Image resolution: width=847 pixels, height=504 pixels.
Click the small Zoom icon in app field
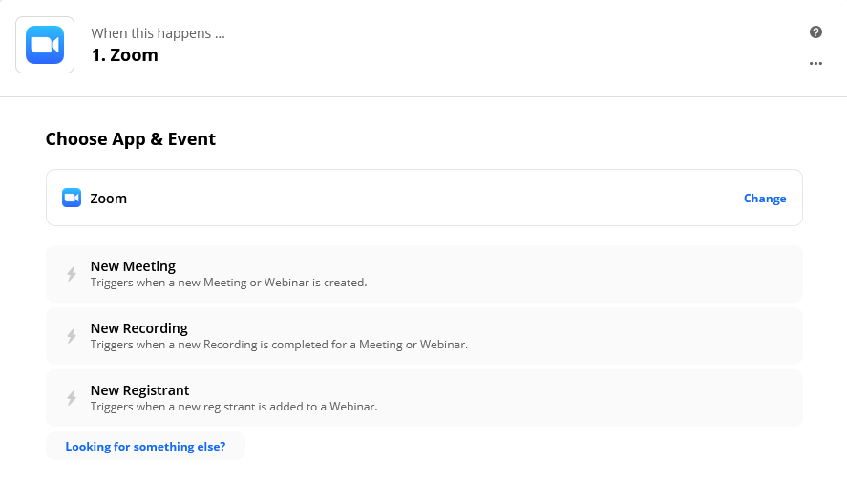(72, 199)
